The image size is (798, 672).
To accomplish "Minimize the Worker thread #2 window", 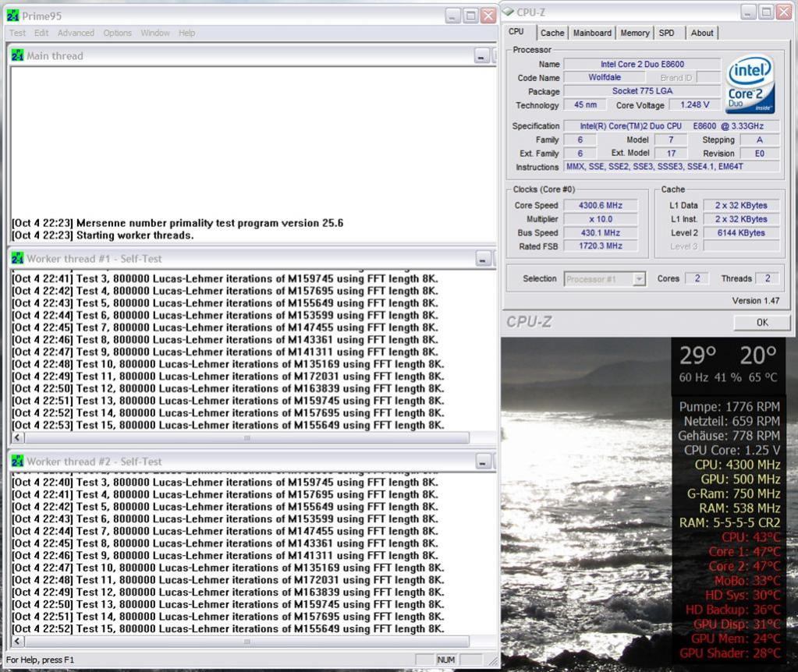I will pyautogui.click(x=482, y=462).
